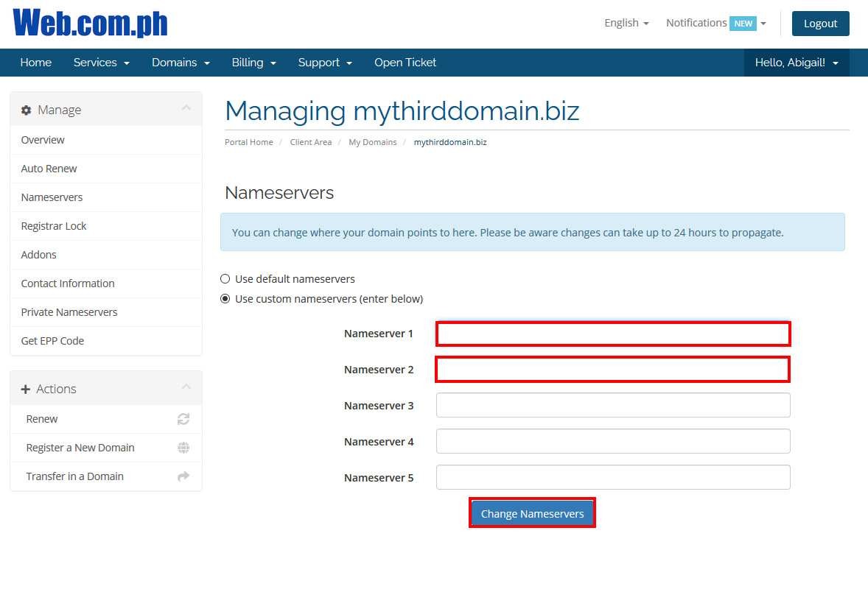Follow the Portal Home breadcrumb link
The width and height of the screenshot is (868, 606).
pyautogui.click(x=249, y=142)
